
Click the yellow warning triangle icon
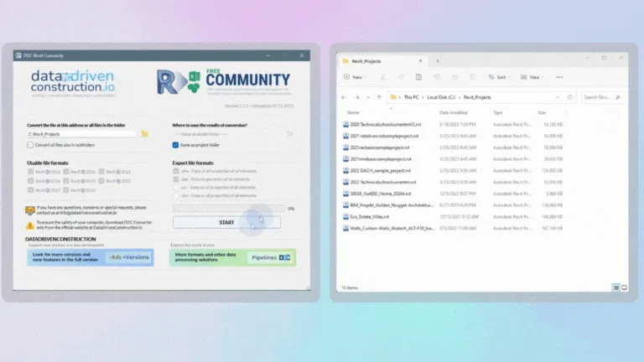(x=30, y=225)
